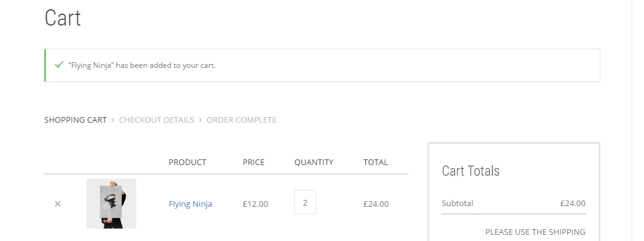Click the Total column header
The height and width of the screenshot is (241, 644).
pyautogui.click(x=375, y=162)
